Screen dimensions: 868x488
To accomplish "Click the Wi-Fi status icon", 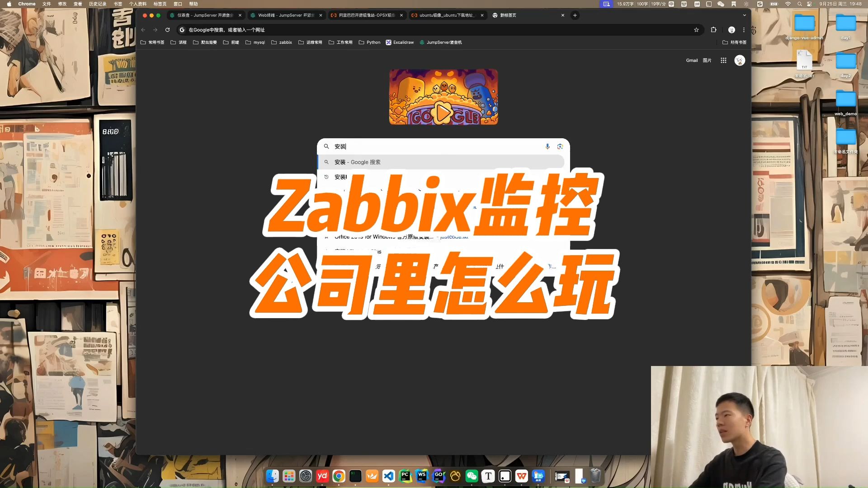I will [x=788, y=4].
